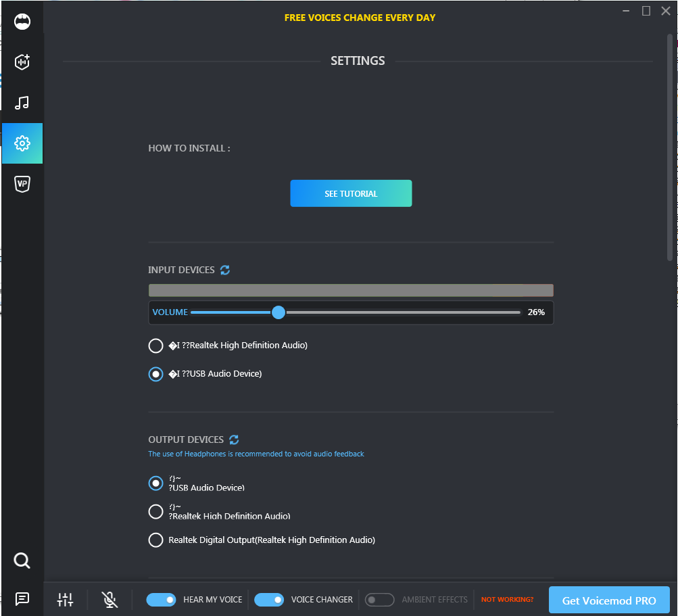Open the Voicebox voice changer icon
The image size is (678, 616).
pyautogui.click(x=22, y=62)
